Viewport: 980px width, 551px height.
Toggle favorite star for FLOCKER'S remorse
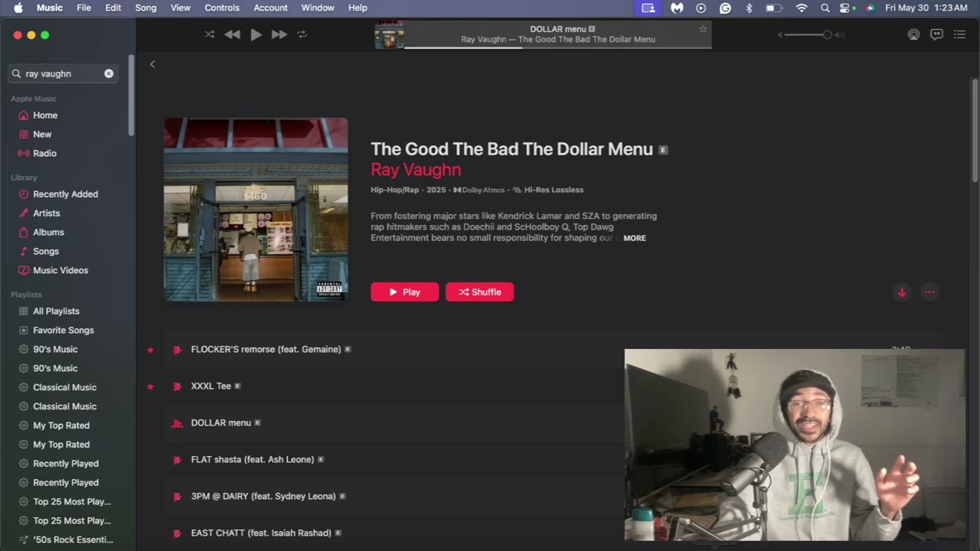[x=150, y=350]
